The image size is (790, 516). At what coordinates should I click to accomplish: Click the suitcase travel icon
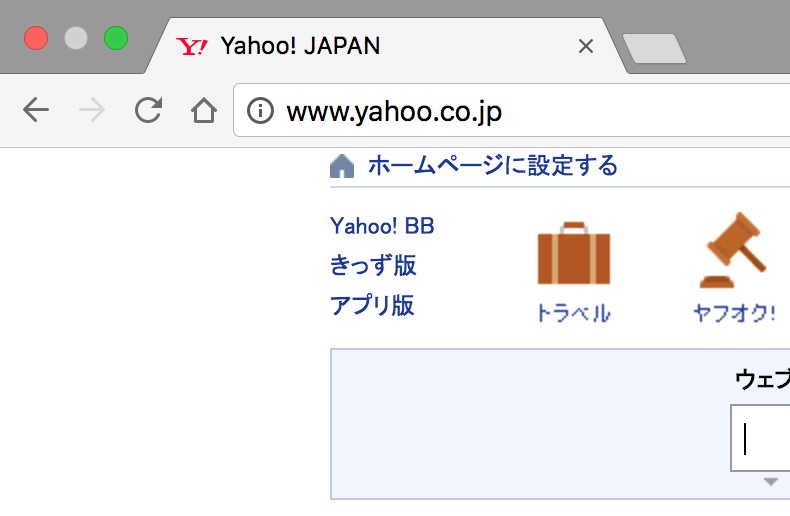tap(574, 253)
